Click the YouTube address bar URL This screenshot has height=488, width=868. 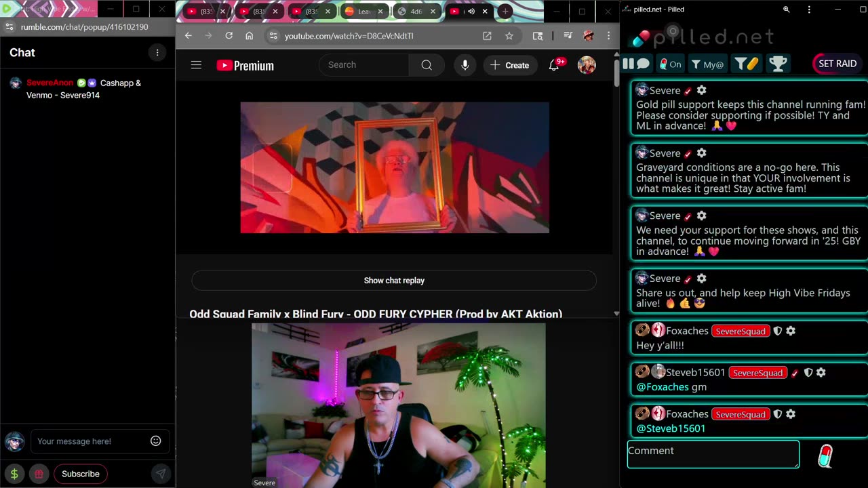click(349, 36)
